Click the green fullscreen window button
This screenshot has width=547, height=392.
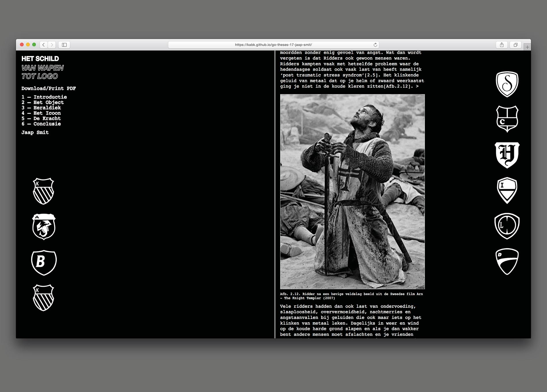click(x=34, y=45)
